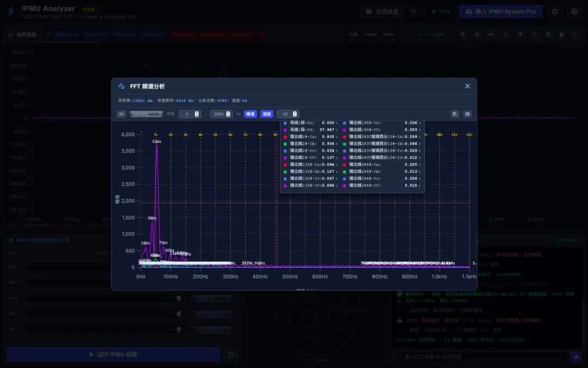Click the 75Hz peak label
The height and width of the screenshot is (368, 588).
click(163, 243)
